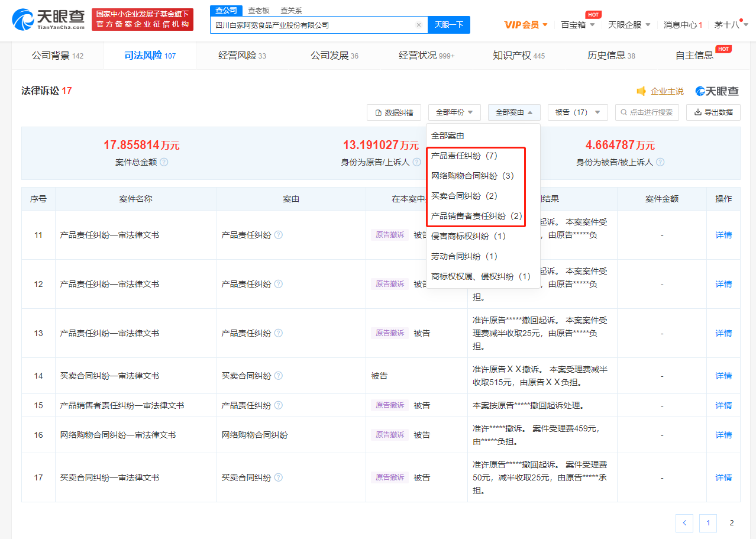Click the 导出数据 button
This screenshot has width=756, height=539.
pyautogui.click(x=713, y=112)
